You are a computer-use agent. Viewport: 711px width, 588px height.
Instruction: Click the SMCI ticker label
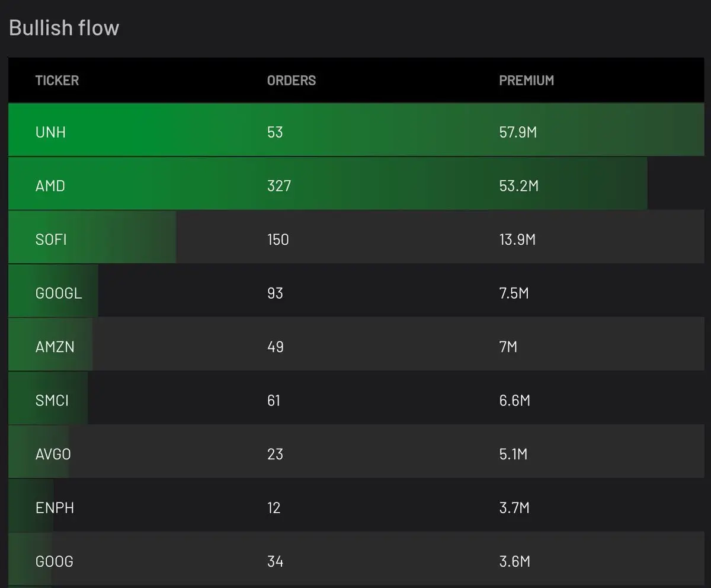tap(52, 401)
